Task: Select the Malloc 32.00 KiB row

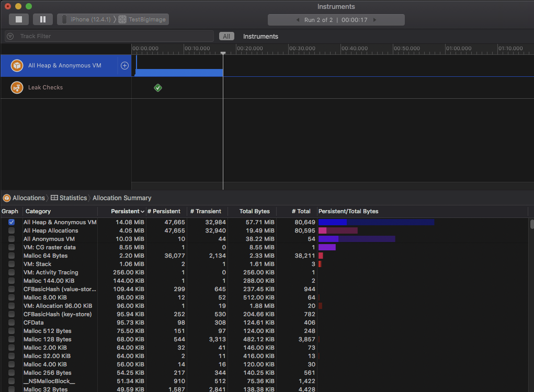Action: pyautogui.click(x=264, y=356)
